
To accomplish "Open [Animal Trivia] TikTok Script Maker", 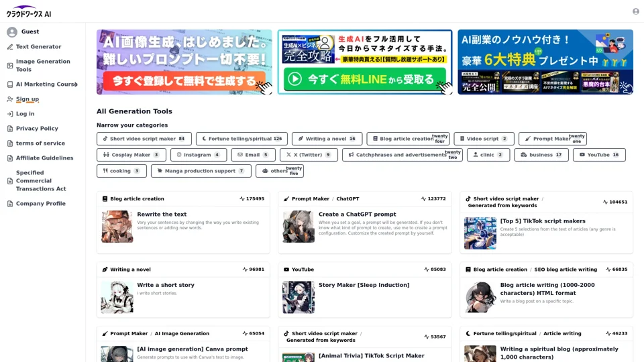I will (x=371, y=356).
